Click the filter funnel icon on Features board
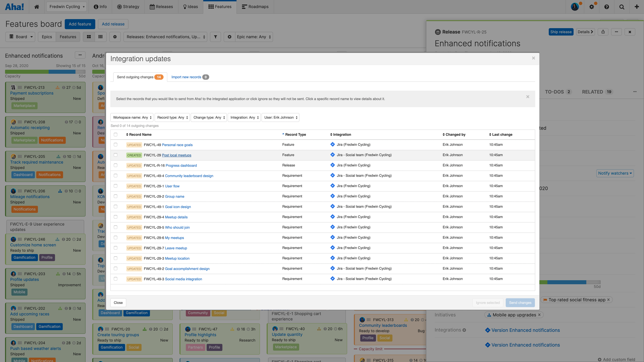The image size is (644, 362). (x=216, y=37)
